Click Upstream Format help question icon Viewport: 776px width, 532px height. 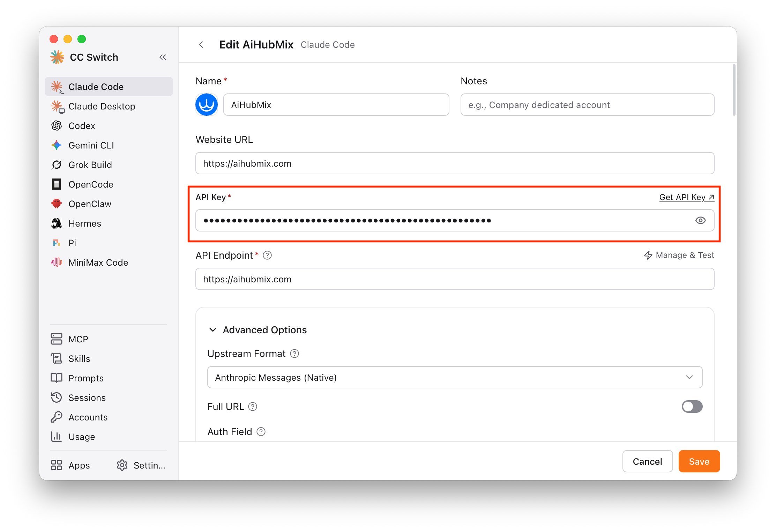[x=294, y=354]
